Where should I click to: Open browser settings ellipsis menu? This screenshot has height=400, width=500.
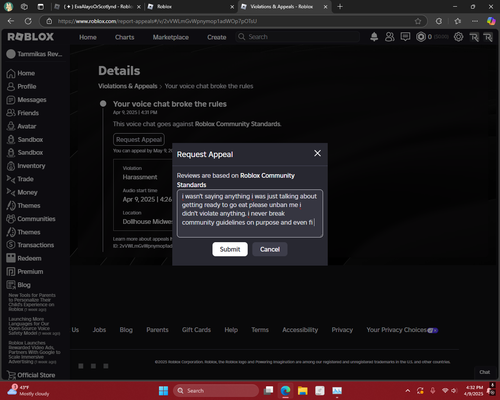coord(475,21)
